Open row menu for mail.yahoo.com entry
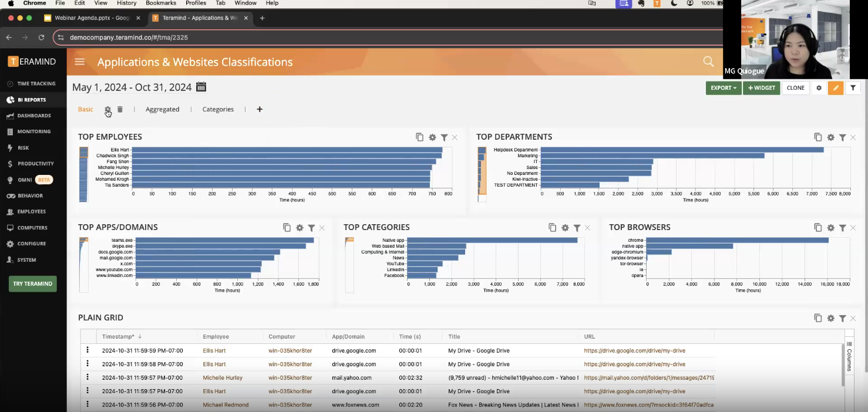868x412 pixels. coord(88,377)
